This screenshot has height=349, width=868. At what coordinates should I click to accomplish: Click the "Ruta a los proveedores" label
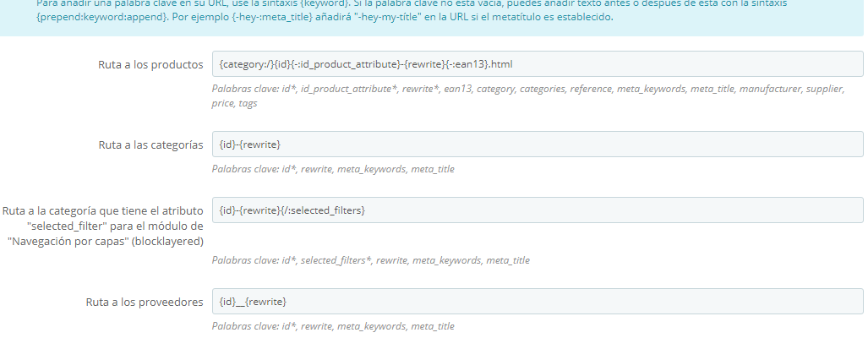coord(145,302)
